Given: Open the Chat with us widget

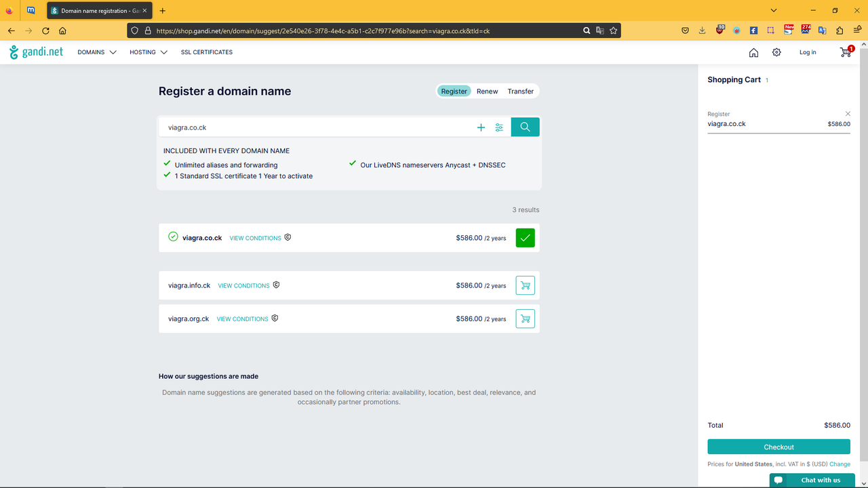Looking at the screenshot, I should click(x=812, y=480).
